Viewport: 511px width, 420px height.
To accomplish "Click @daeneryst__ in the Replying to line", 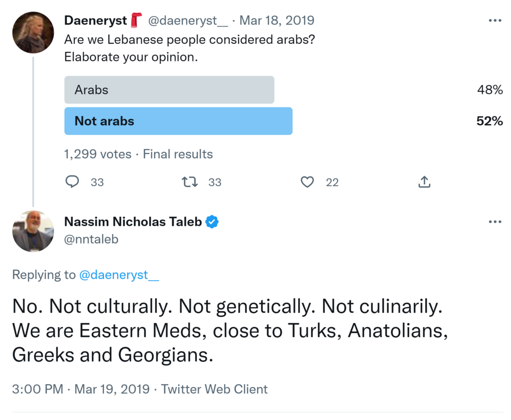I will point(119,275).
